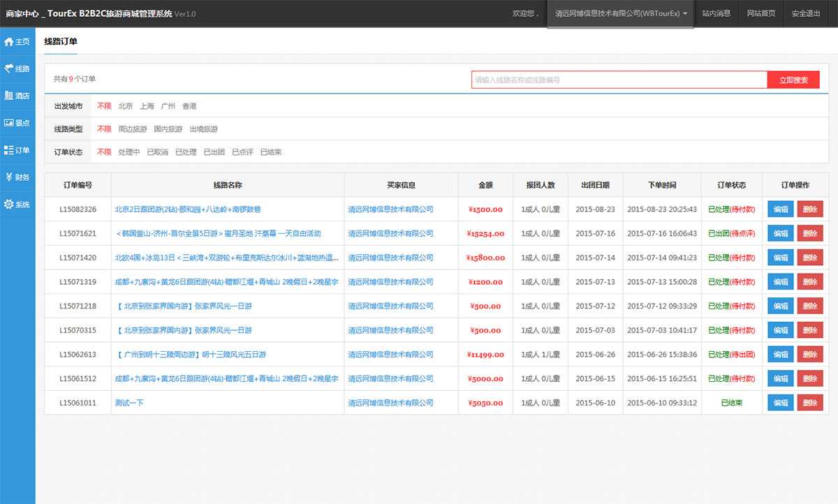Open the 测试一下 route link

129,403
